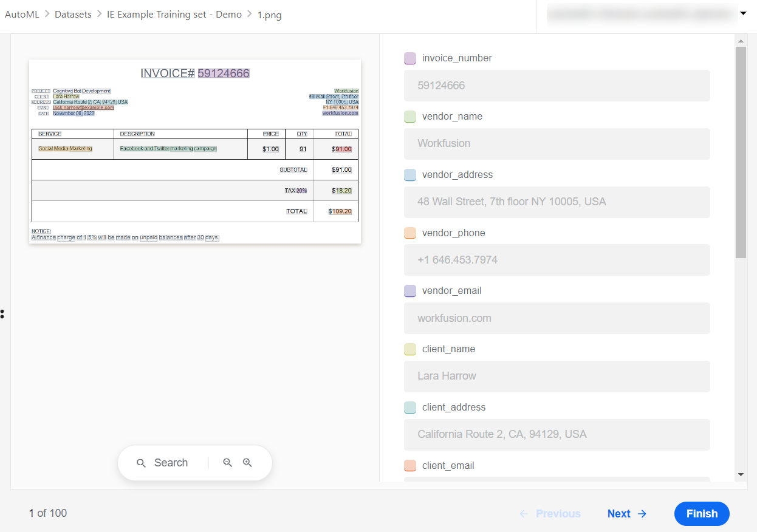Open IE Example Training set - Demo breadcrumb
Image resolution: width=757 pixels, height=532 pixels.
(x=174, y=15)
